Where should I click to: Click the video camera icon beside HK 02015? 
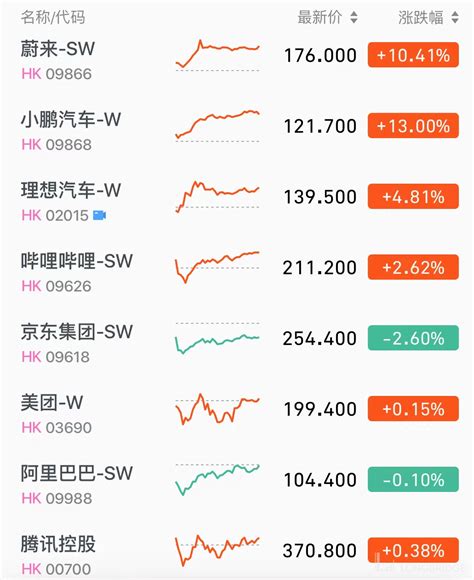(x=100, y=215)
